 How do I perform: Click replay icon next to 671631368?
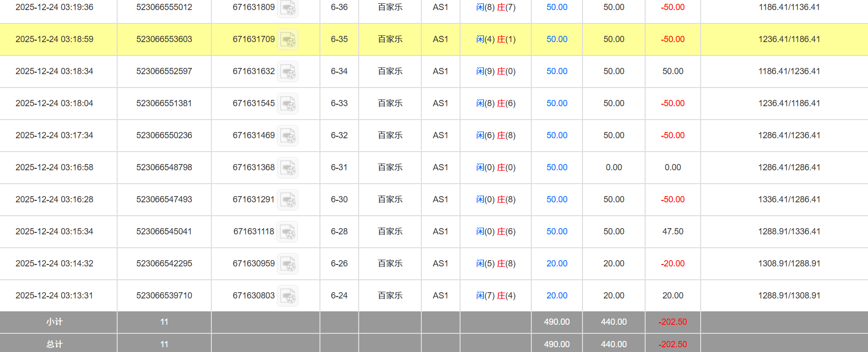288,168
